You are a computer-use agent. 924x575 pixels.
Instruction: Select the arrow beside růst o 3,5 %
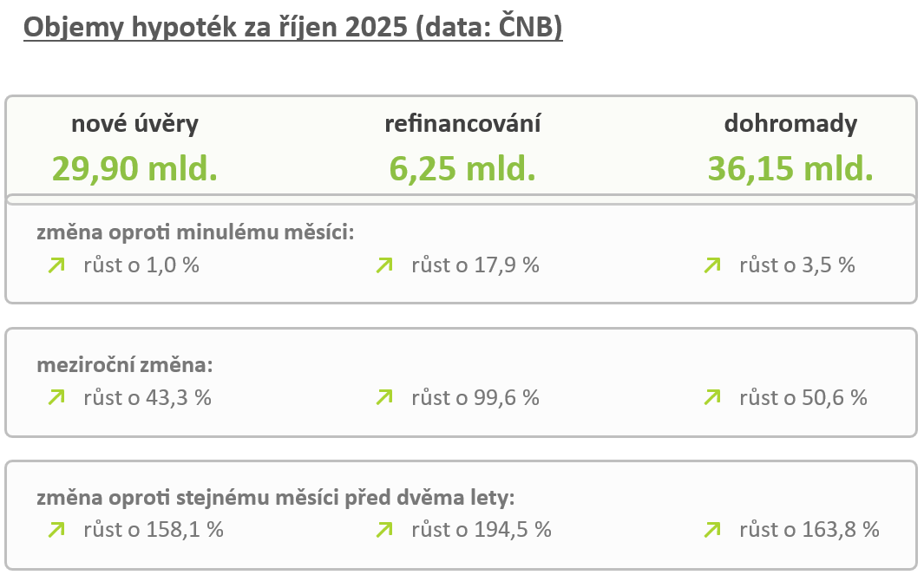tap(712, 265)
